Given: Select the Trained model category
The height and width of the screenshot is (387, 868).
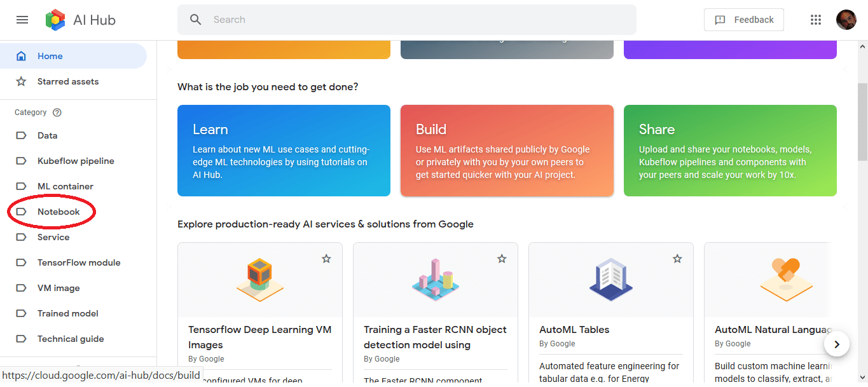Looking at the screenshot, I should (x=73, y=313).
